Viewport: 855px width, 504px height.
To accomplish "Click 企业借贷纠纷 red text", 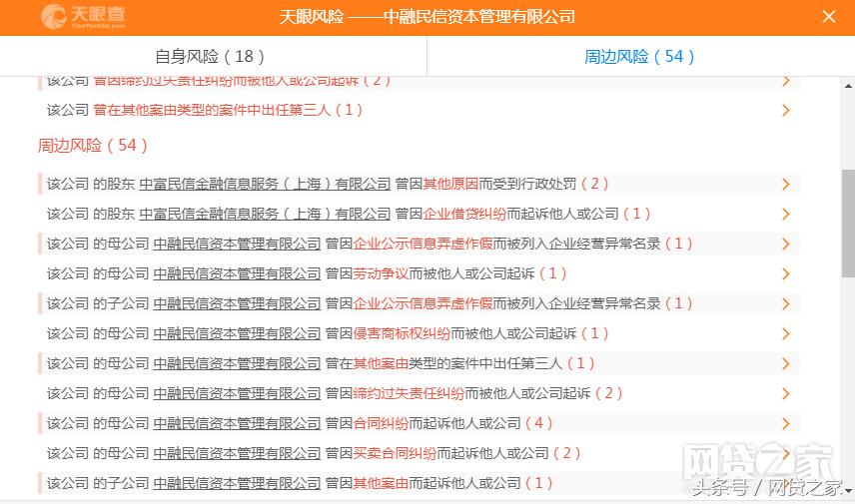I will pos(464,215).
